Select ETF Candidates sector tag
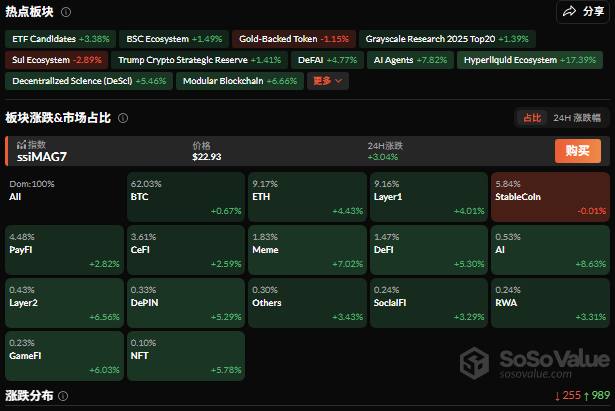Screen dimensions: 615x411 [60, 39]
